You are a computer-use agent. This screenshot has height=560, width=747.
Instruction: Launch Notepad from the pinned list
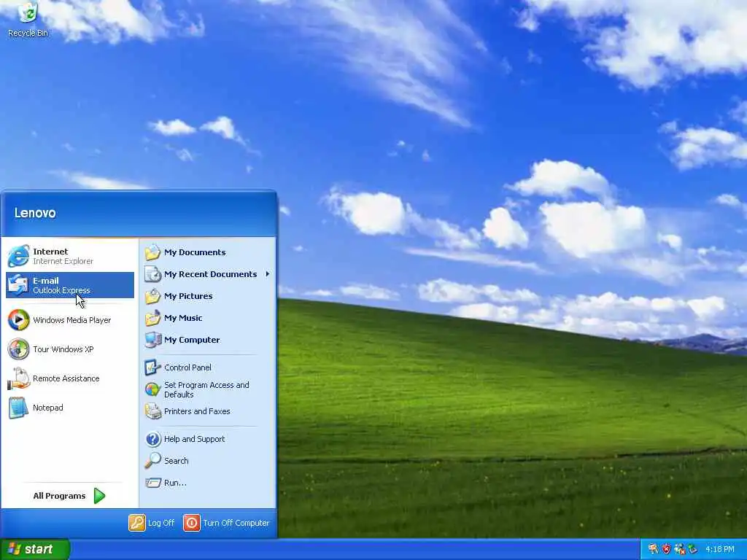[70, 408]
